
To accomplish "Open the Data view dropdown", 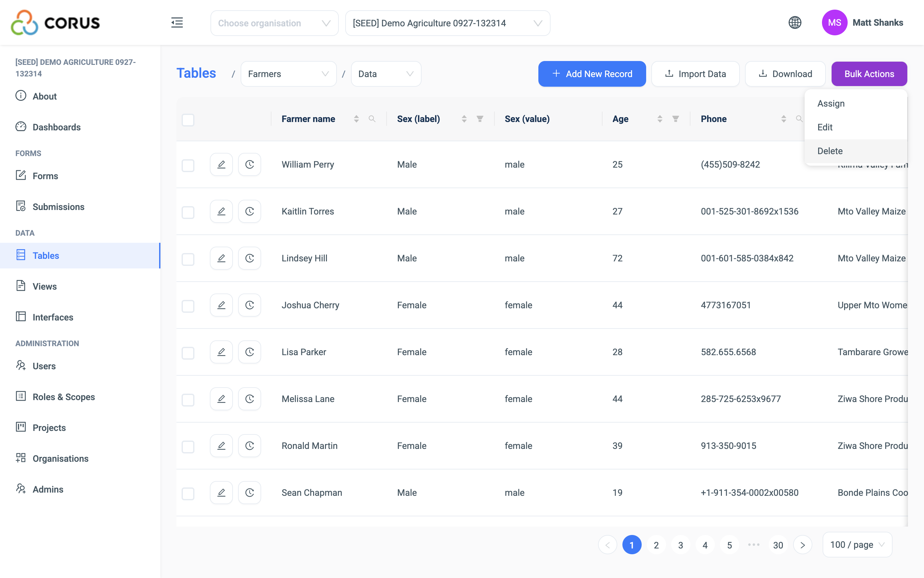I will (386, 74).
